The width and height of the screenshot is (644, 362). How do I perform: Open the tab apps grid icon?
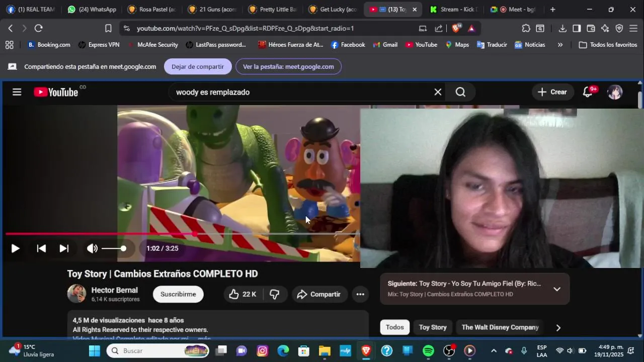[x=9, y=45]
